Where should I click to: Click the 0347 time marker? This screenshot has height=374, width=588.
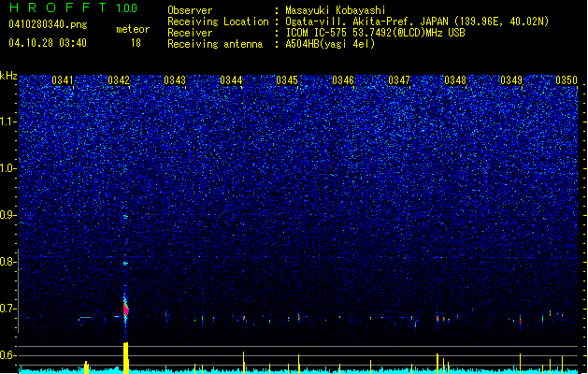399,80
